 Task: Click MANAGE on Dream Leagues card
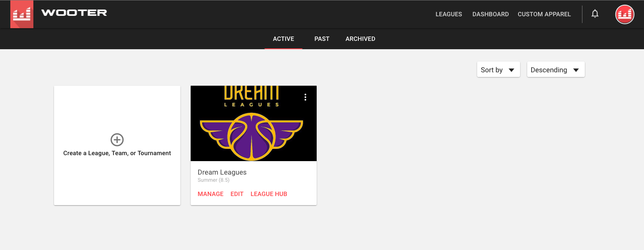pos(211,194)
